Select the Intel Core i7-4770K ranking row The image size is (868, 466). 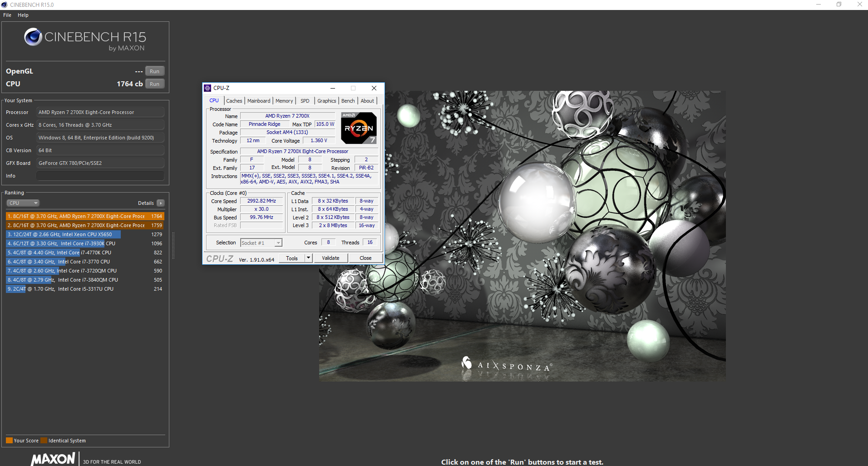click(x=85, y=253)
